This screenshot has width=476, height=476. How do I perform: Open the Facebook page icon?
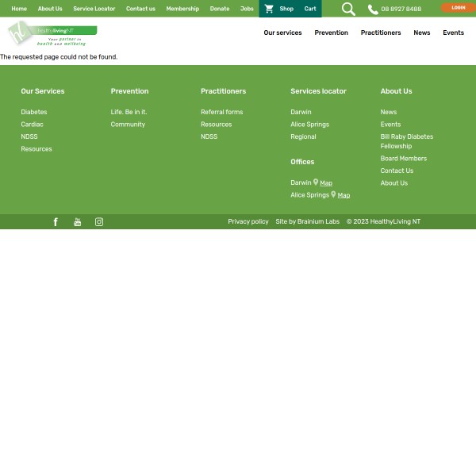pyautogui.click(x=56, y=222)
